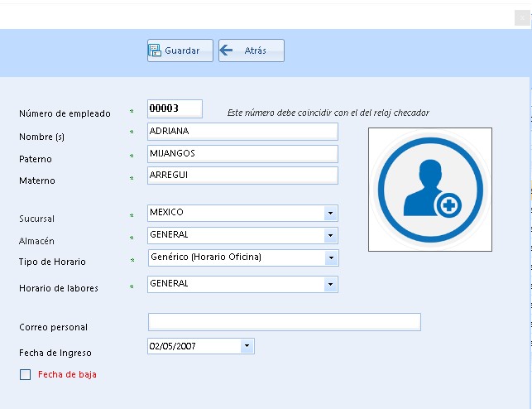Open the Sucursal dropdown showing MEXICO
Viewport: 532px width, 409px height.
click(330, 213)
